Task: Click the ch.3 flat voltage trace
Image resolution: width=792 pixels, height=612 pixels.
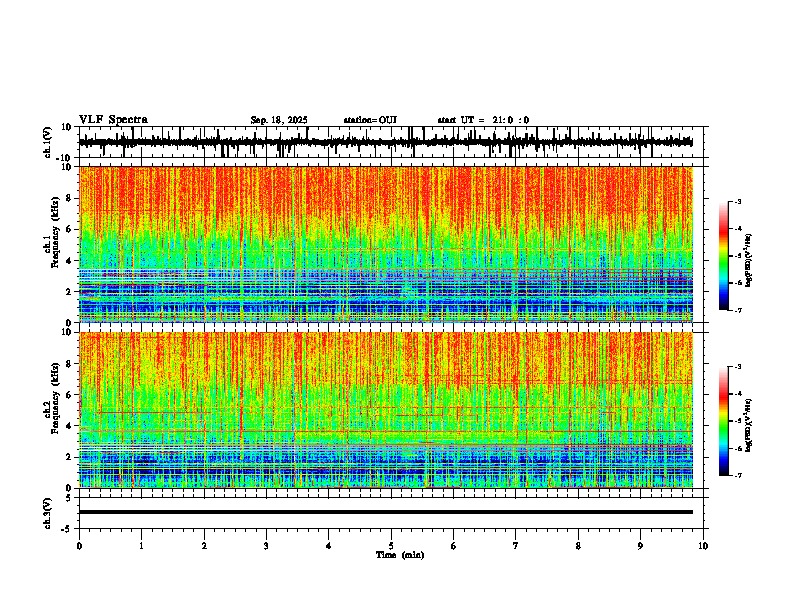Action: [x=386, y=512]
